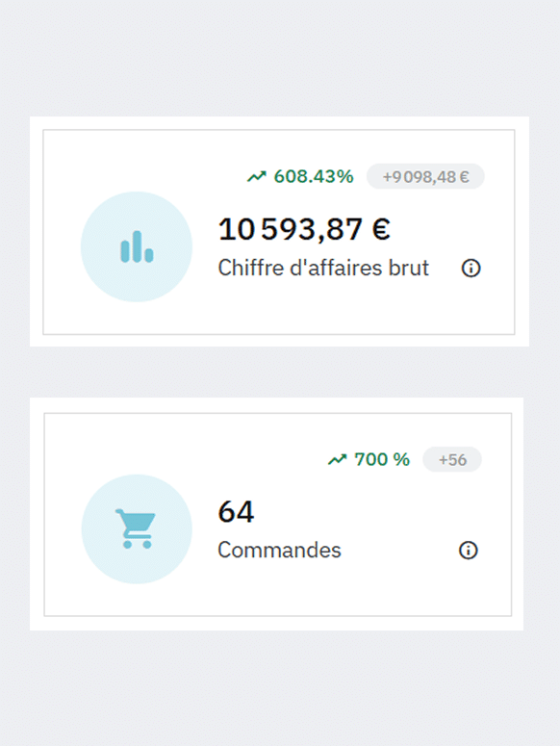Click the 64 orders count
Viewport: 560px width, 746px height.
click(x=236, y=512)
